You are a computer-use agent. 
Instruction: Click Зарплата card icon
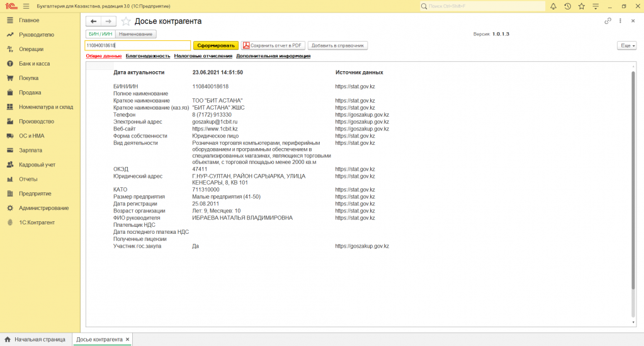click(10, 150)
